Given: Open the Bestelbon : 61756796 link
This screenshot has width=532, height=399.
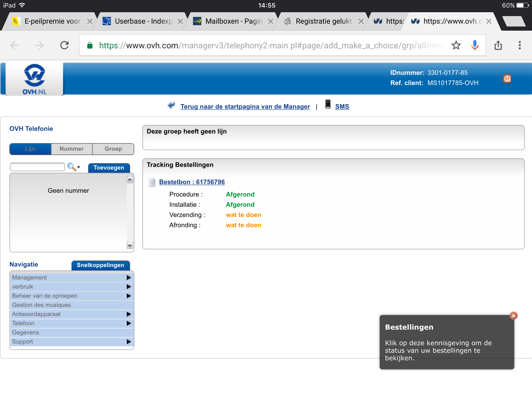Looking at the screenshot, I should (192, 182).
